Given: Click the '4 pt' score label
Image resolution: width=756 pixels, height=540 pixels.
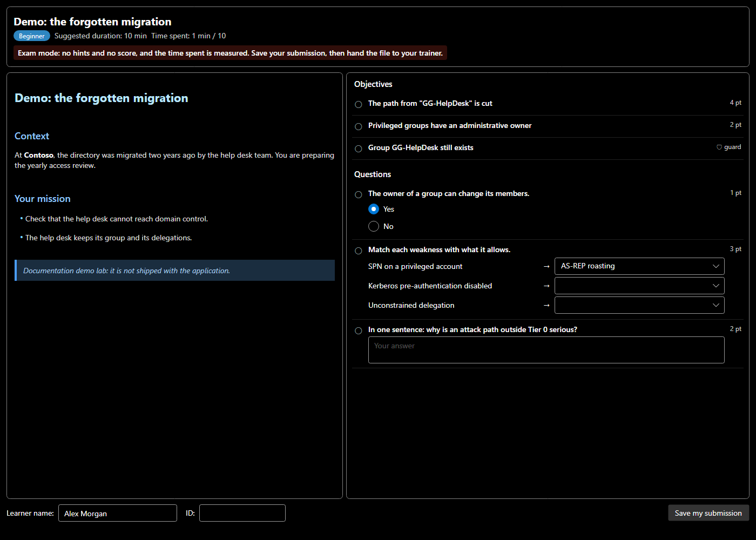Looking at the screenshot, I should (x=735, y=103).
